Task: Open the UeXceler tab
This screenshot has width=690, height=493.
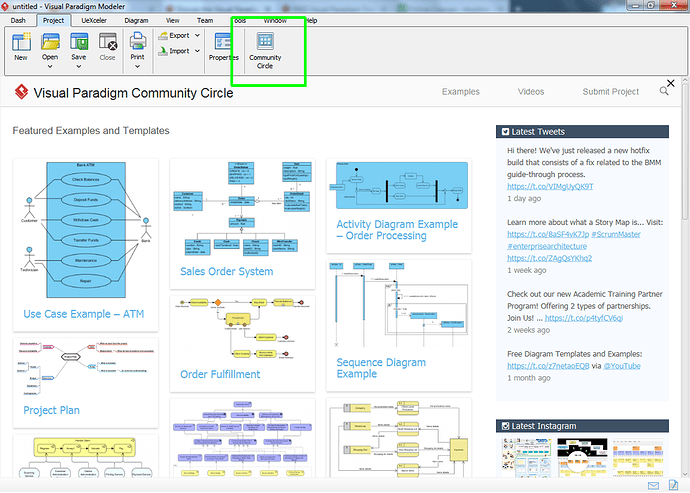Action: pos(94,21)
